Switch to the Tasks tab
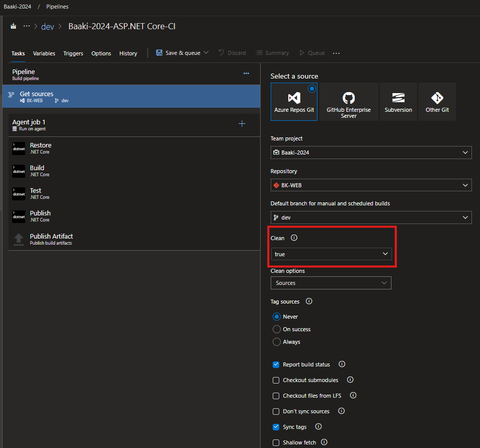The height and width of the screenshot is (448, 480). pos(18,53)
